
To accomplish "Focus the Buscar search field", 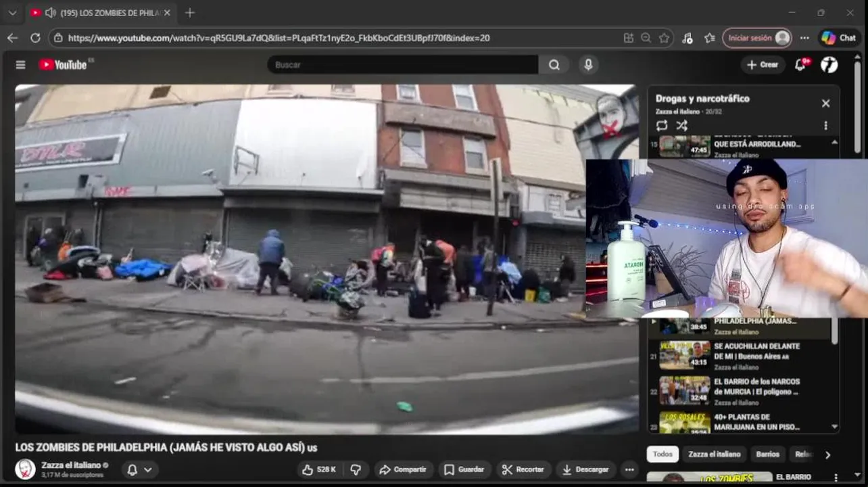I will [403, 65].
